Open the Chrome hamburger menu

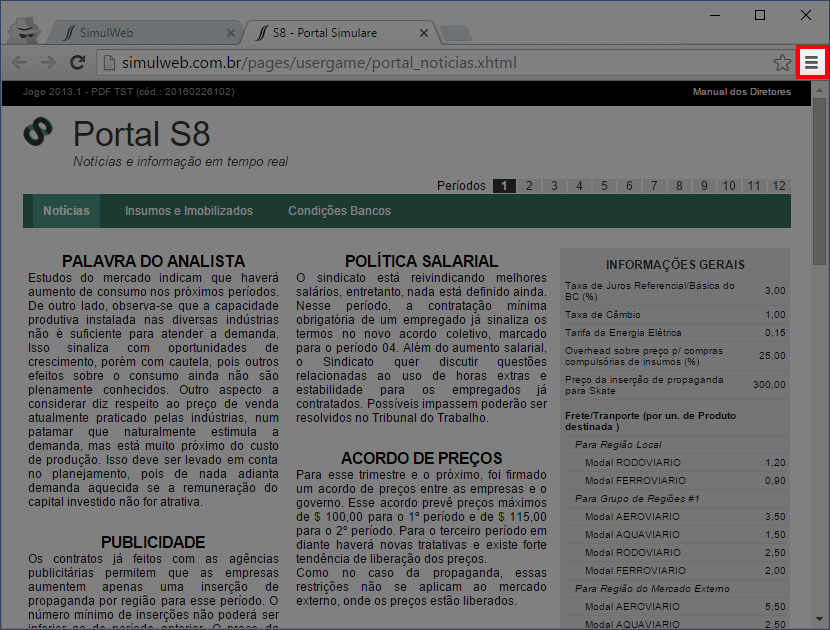coord(811,62)
